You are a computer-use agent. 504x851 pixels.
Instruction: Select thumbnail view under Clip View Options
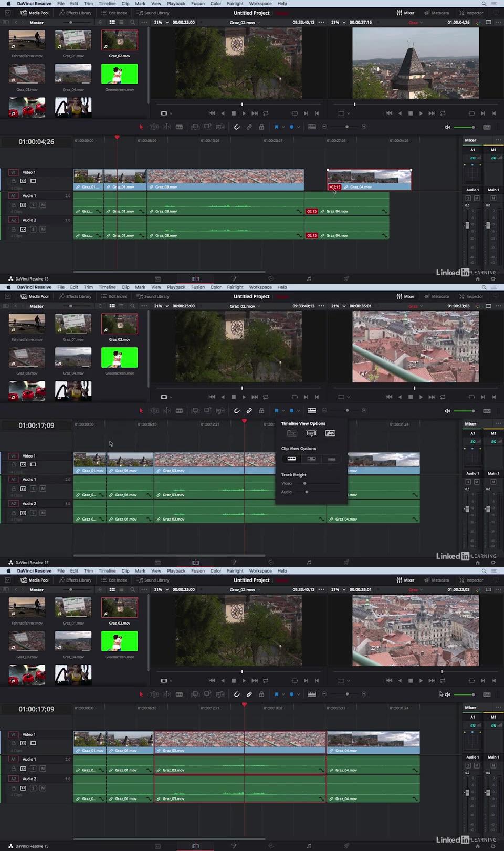pyautogui.click(x=311, y=459)
